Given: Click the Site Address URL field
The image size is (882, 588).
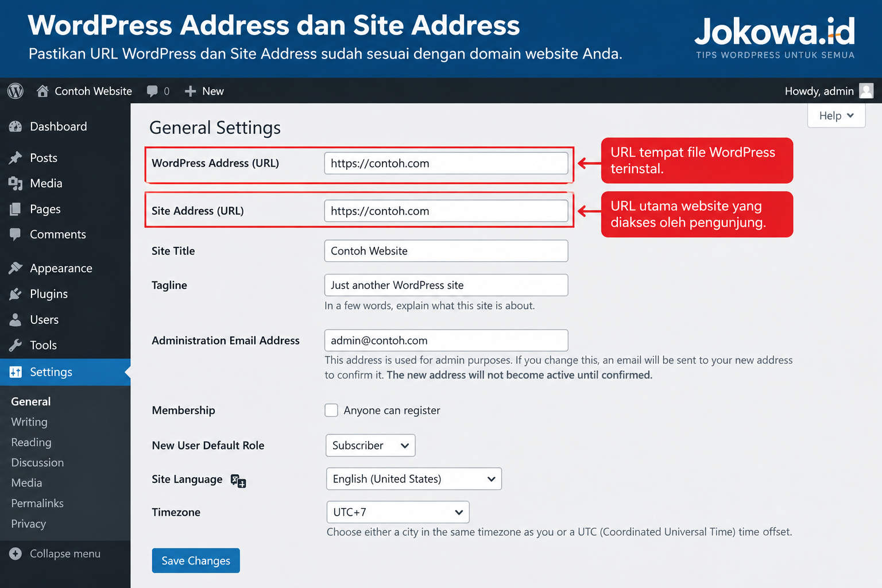Looking at the screenshot, I should click(446, 211).
